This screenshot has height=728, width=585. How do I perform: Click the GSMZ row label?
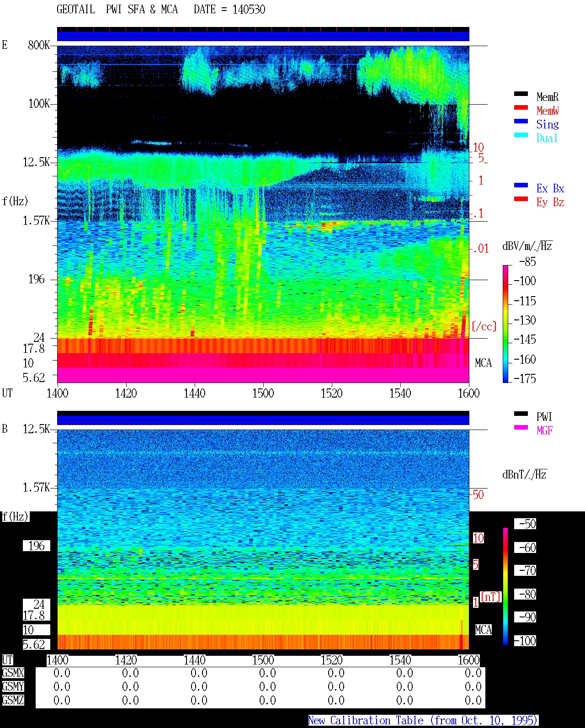pyautogui.click(x=13, y=700)
